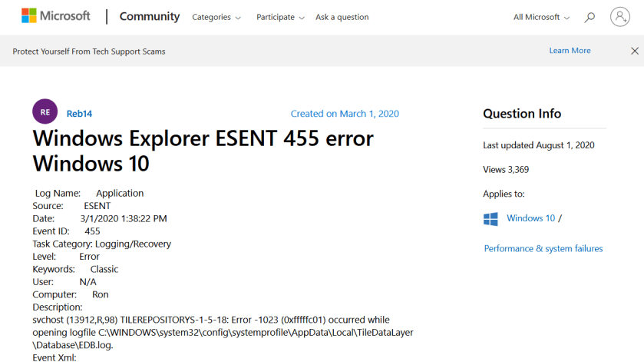The image size is (644, 362).
Task: Open the Windows 10 category link
Action: 530,218
